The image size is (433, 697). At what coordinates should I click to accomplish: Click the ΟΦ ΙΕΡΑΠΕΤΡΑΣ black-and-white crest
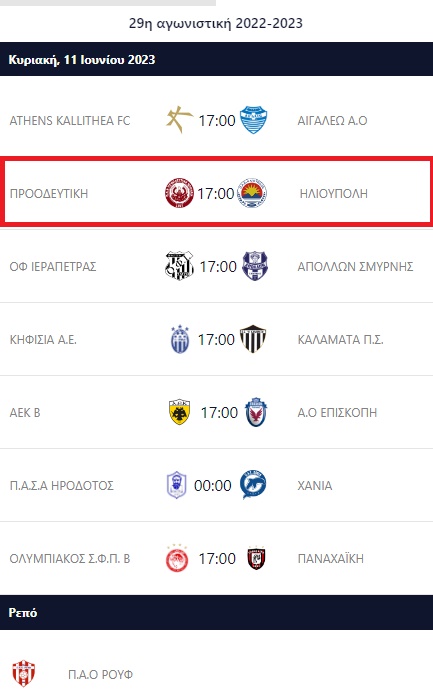point(180,266)
